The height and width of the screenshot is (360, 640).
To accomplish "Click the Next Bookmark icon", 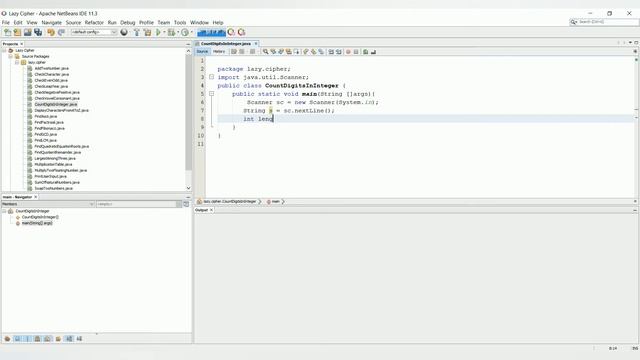I will pos(313,52).
